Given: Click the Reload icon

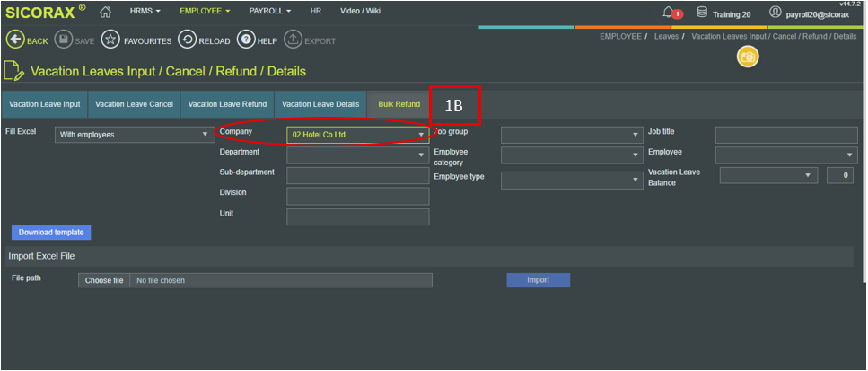Looking at the screenshot, I should point(187,40).
